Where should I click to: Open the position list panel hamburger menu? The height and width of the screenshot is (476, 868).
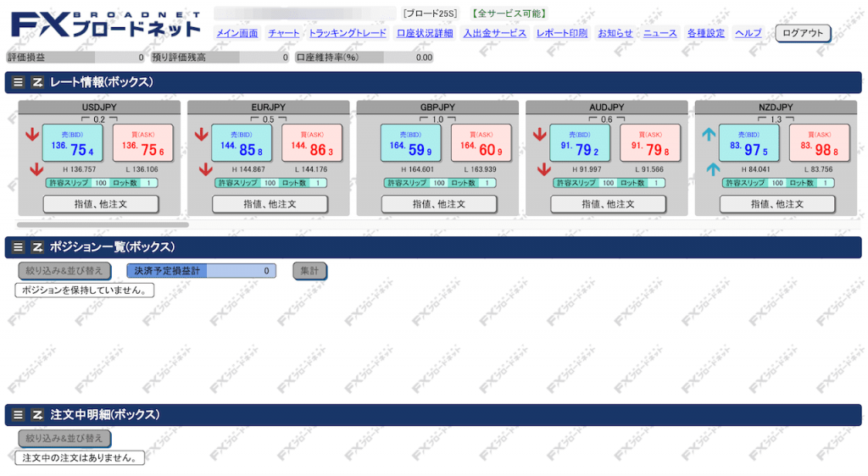[18, 247]
